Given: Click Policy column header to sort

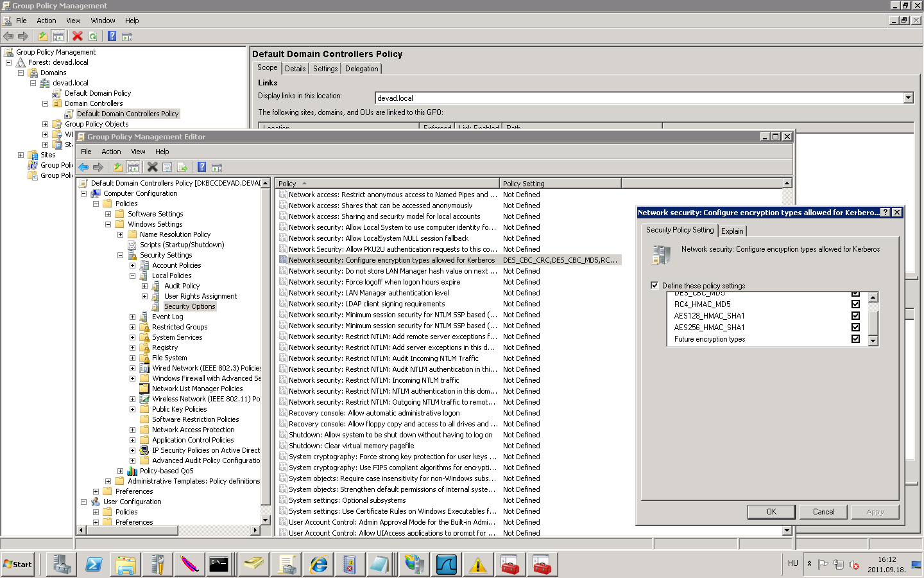Looking at the screenshot, I should (388, 183).
